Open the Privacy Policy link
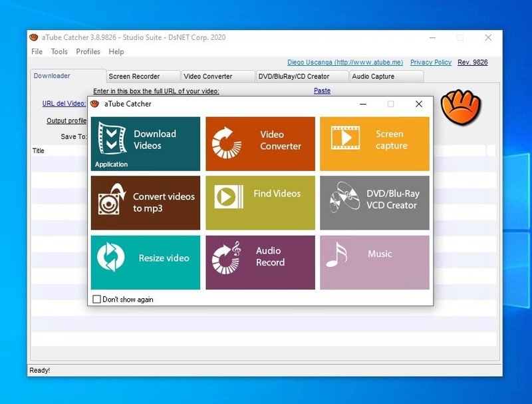 pyautogui.click(x=430, y=62)
